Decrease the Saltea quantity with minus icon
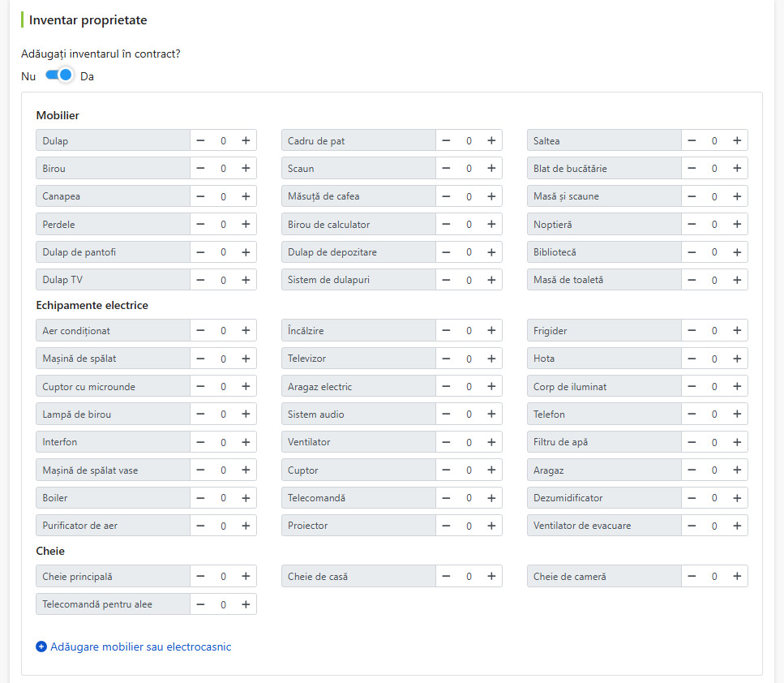Image resolution: width=784 pixels, height=683 pixels. point(692,140)
